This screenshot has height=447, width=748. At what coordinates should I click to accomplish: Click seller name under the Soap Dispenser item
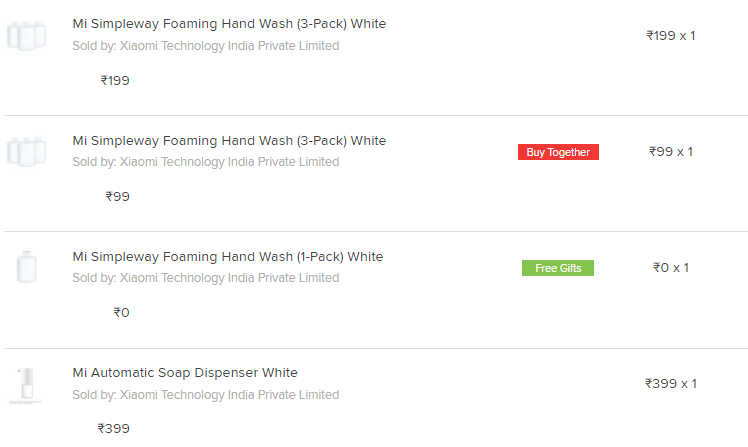tap(206, 395)
